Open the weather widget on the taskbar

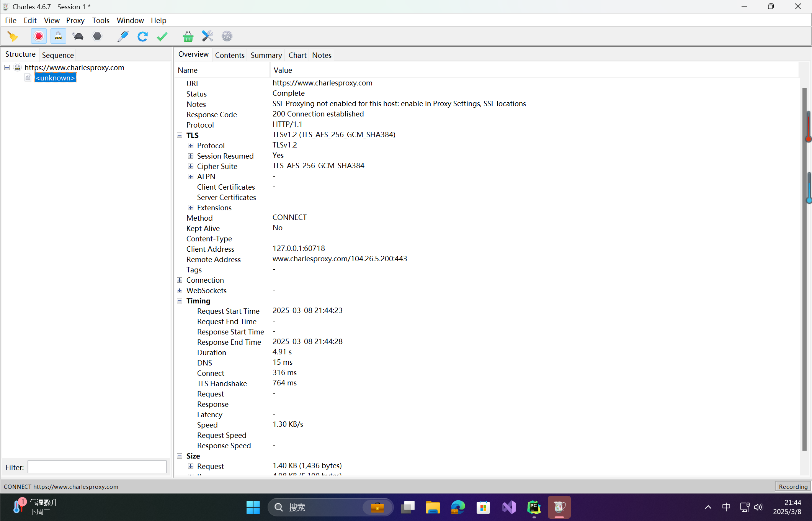[34, 507]
